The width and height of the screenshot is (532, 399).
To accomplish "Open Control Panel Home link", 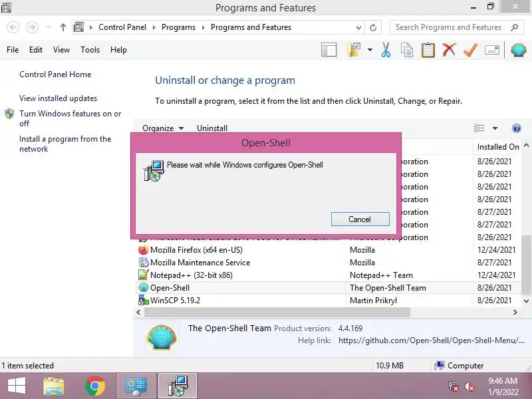I will [55, 74].
